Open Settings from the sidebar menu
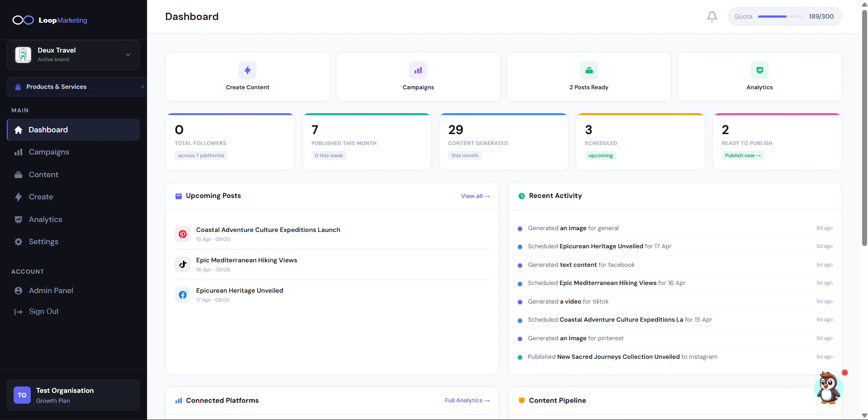Image resolution: width=868 pixels, height=420 pixels. (x=43, y=242)
